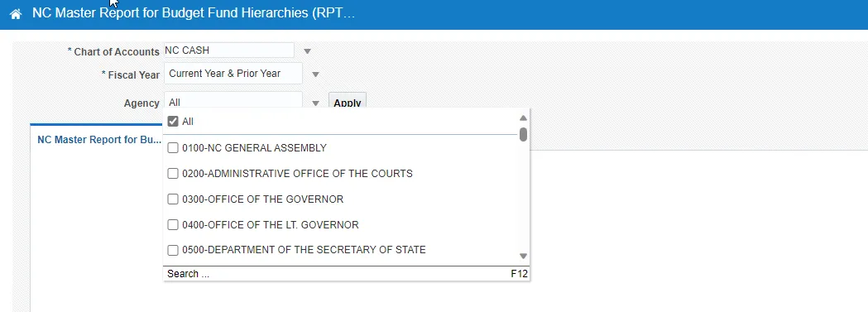The width and height of the screenshot is (868, 312).
Task: Click the Chart of Accounts NC CASH field
Action: 228,50
